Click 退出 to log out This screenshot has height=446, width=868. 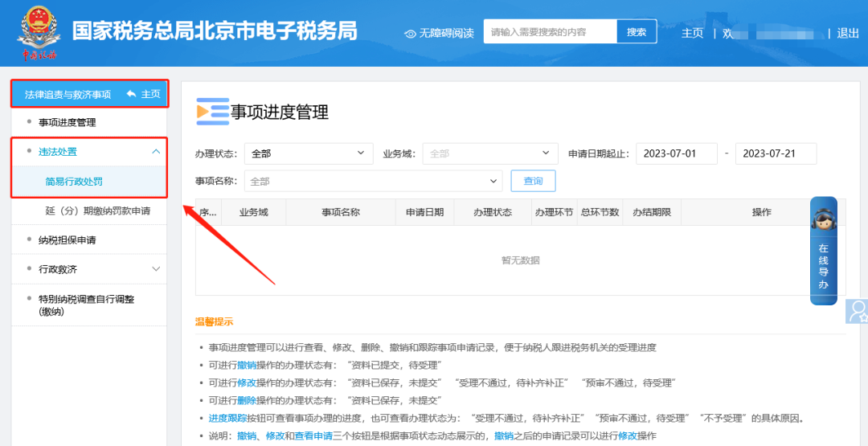(848, 33)
